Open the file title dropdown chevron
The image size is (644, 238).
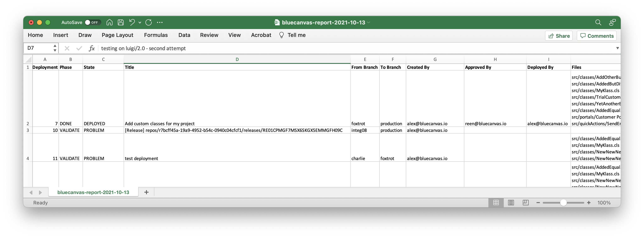369,22
